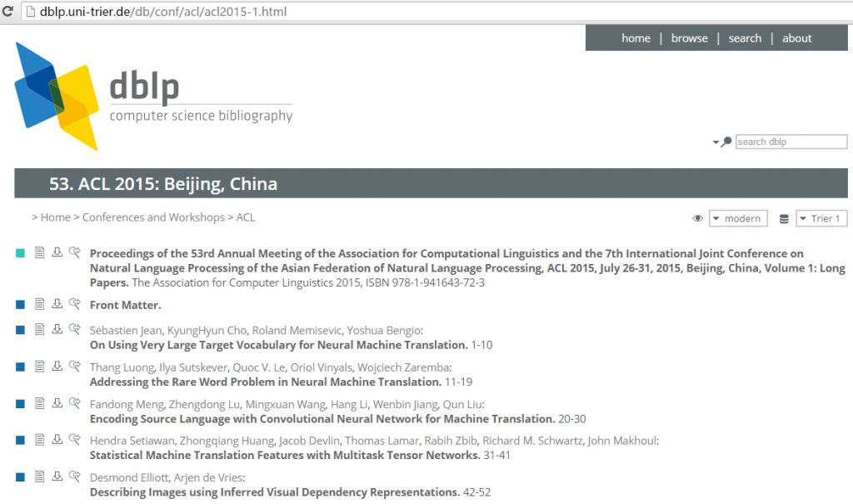
Task: Open the about menu item
Action: (797, 38)
